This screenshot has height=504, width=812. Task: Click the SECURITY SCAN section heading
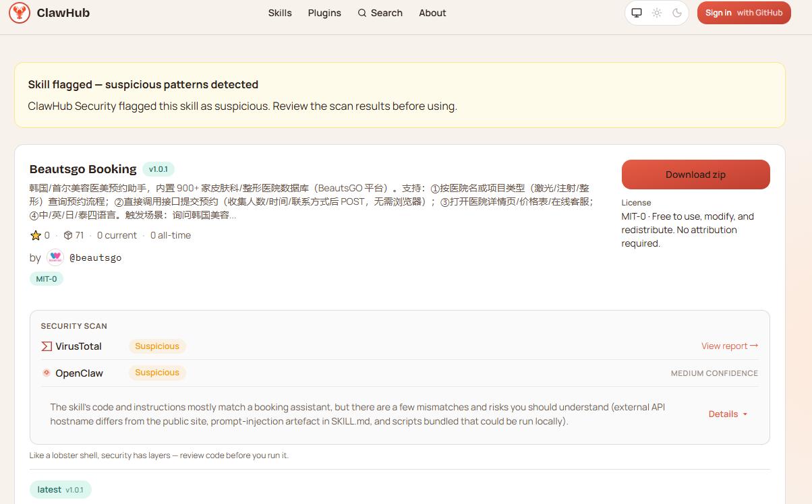click(74, 326)
